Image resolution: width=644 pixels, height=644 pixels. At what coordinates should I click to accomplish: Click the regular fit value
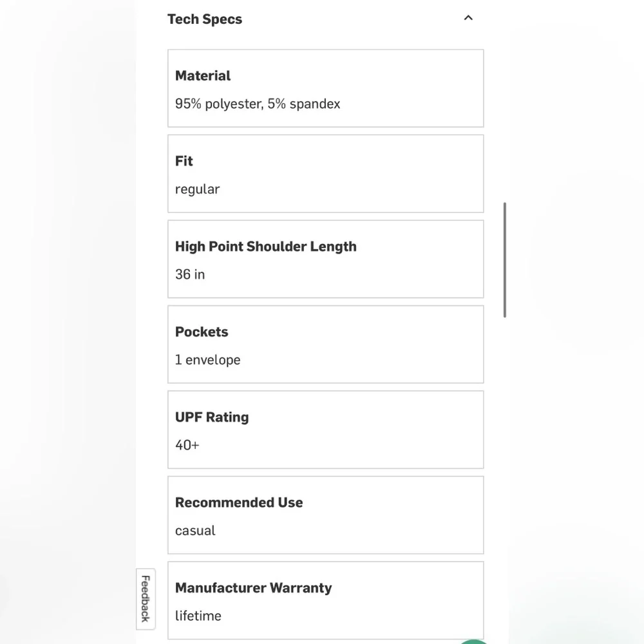pyautogui.click(x=198, y=189)
